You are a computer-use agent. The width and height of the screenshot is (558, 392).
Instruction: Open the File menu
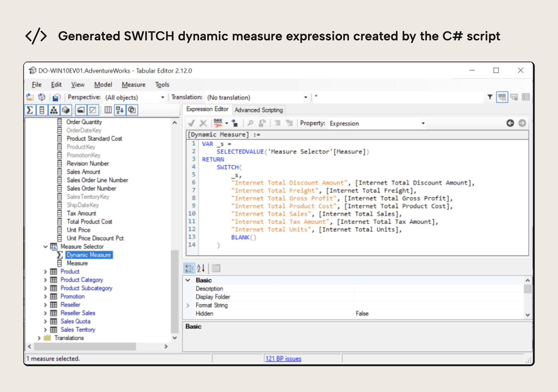[x=37, y=84]
